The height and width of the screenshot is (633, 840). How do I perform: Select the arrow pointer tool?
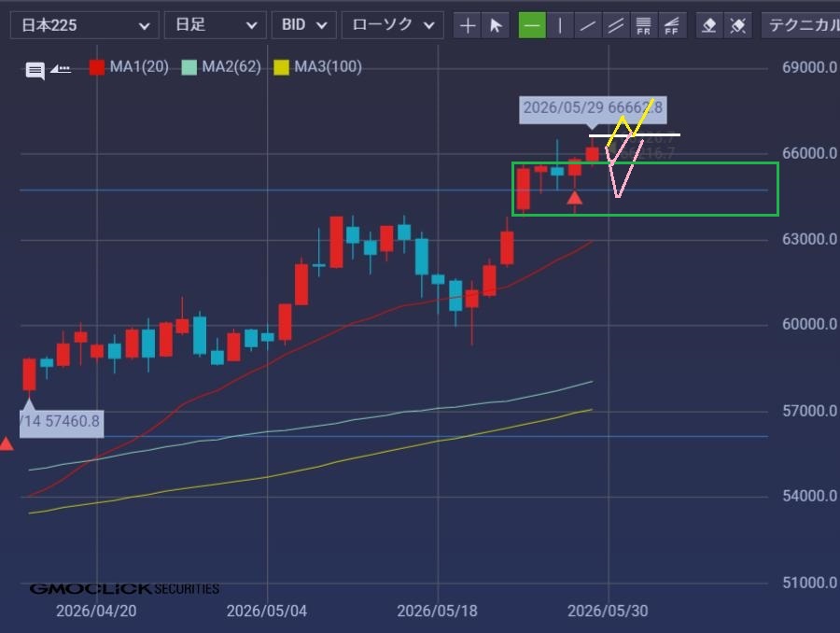pos(496,25)
